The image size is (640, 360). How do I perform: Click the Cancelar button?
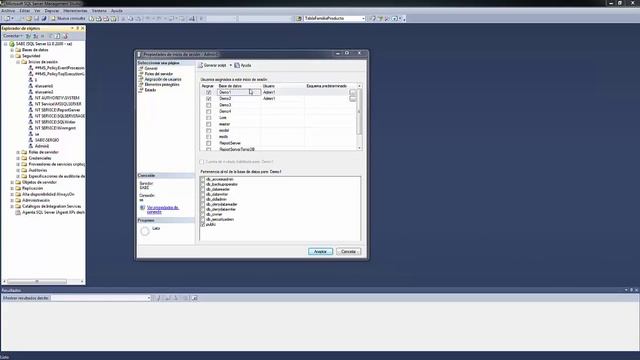pyautogui.click(x=349, y=251)
